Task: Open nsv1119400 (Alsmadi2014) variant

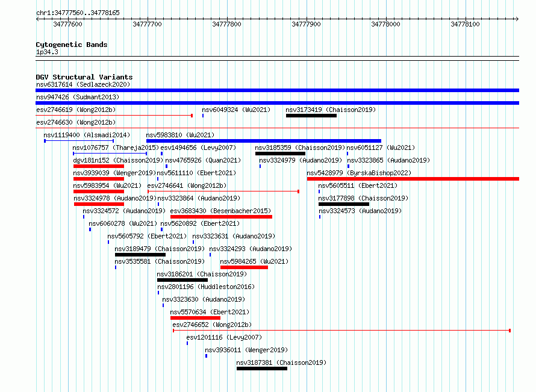Action: coord(87,135)
